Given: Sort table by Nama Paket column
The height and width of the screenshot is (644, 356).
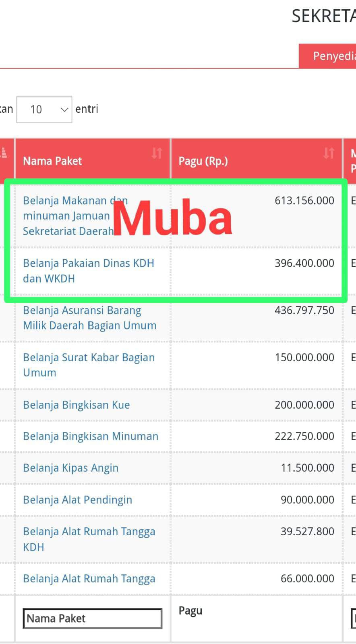Looking at the screenshot, I should point(157,153).
